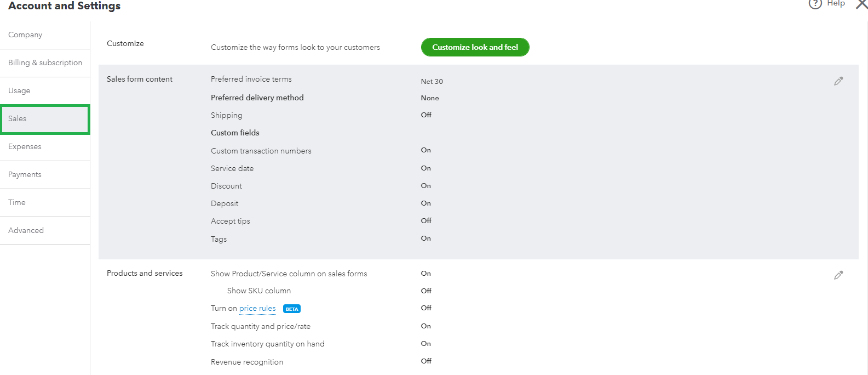Screen dimensions: 868x375
Task: Close Account and Settings with the X
Action: coord(861,5)
